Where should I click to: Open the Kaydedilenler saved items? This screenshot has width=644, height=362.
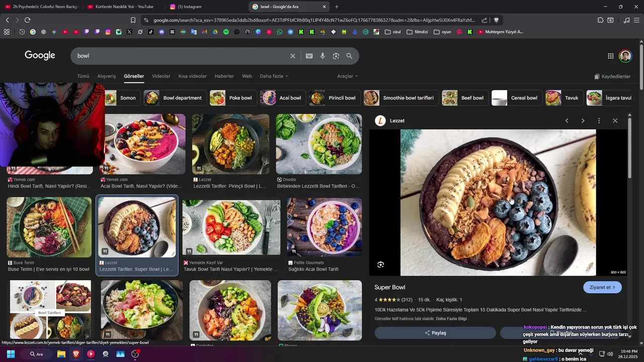(x=612, y=76)
